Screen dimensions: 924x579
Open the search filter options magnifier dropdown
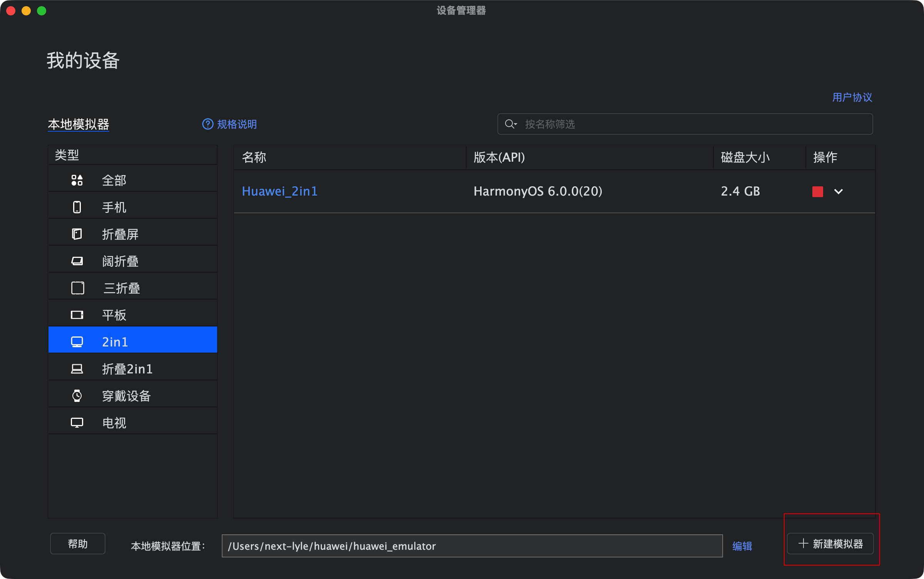pyautogui.click(x=511, y=124)
